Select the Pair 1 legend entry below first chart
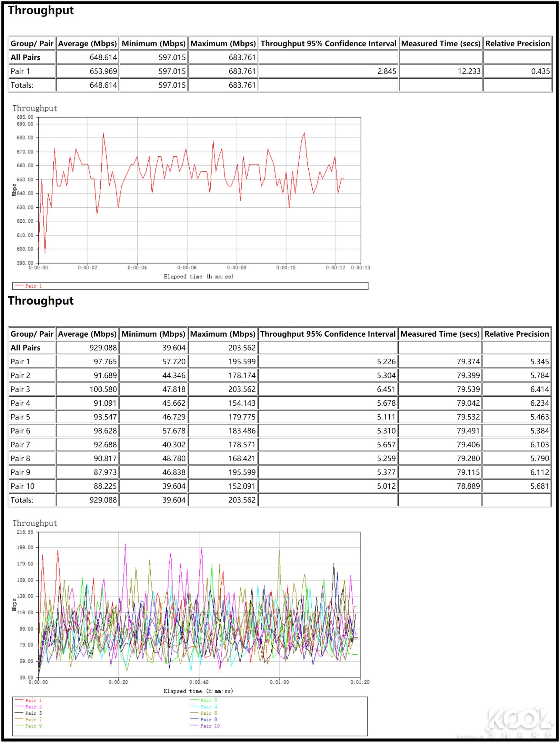 [33, 286]
